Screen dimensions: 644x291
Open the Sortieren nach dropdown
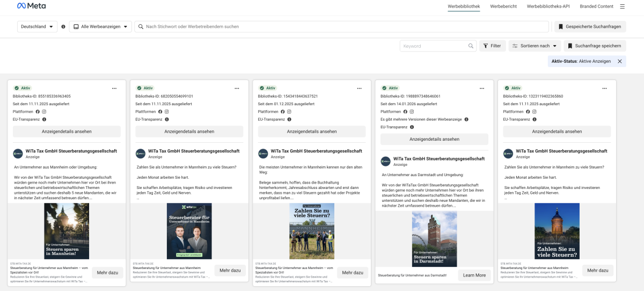pyautogui.click(x=535, y=46)
